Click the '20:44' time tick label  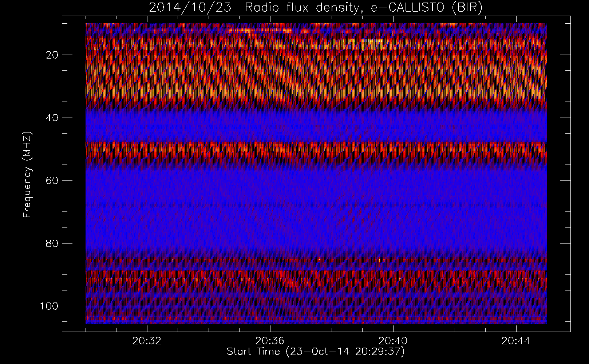(516, 341)
